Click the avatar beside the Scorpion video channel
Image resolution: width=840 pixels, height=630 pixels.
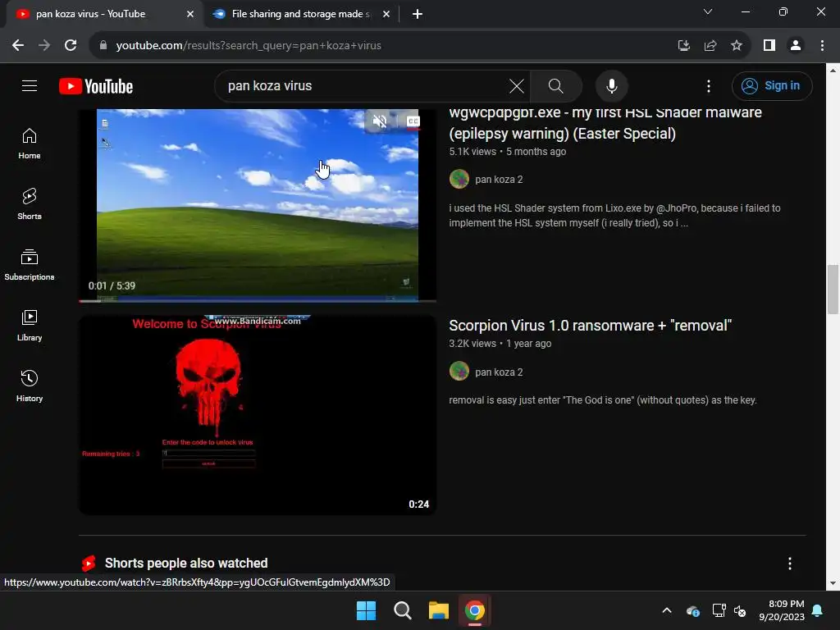point(459,372)
